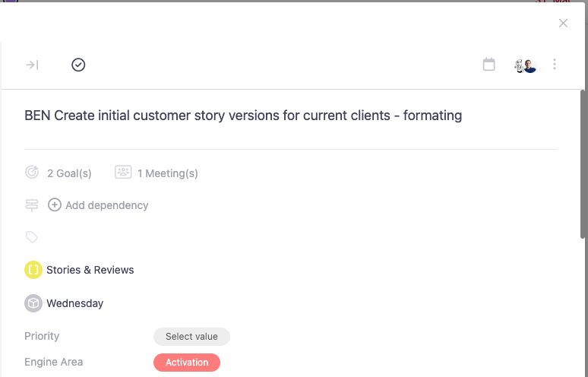This screenshot has height=377, width=588.
Task: Open the three-dot more options menu
Action: point(555,65)
